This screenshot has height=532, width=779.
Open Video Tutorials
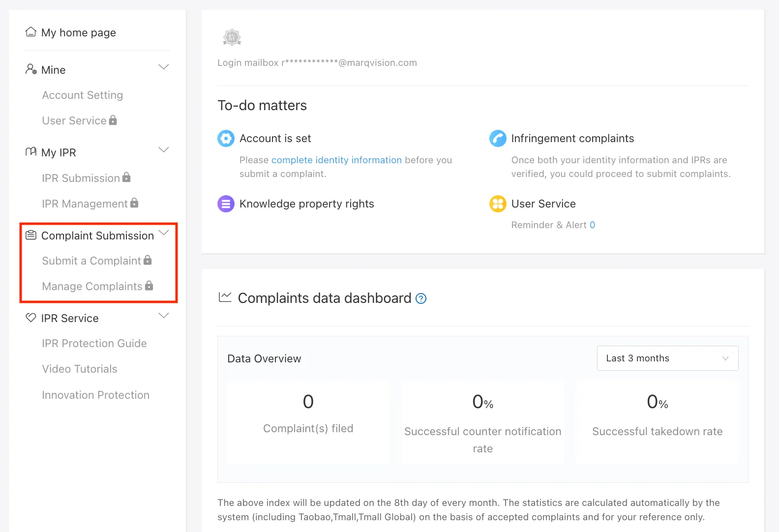(x=80, y=369)
